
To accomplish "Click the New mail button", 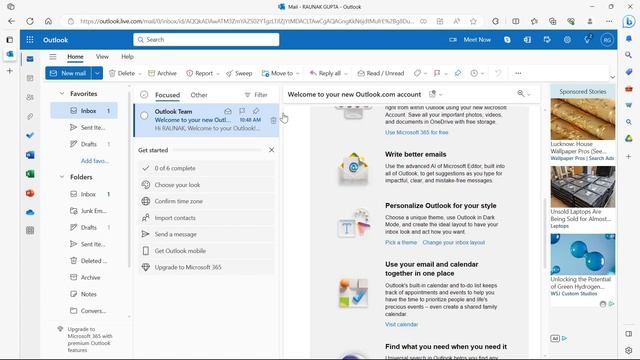I will tap(68, 73).
